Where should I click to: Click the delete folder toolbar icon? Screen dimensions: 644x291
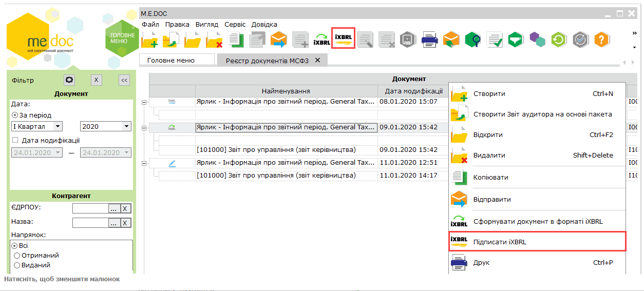(x=214, y=40)
